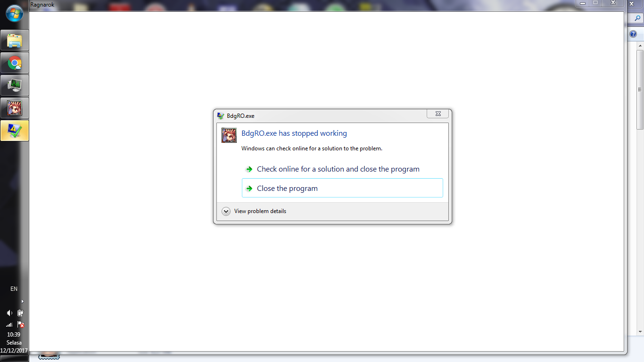This screenshot has height=362, width=644.
Task: Click the help question mark icon
Action: (634, 34)
